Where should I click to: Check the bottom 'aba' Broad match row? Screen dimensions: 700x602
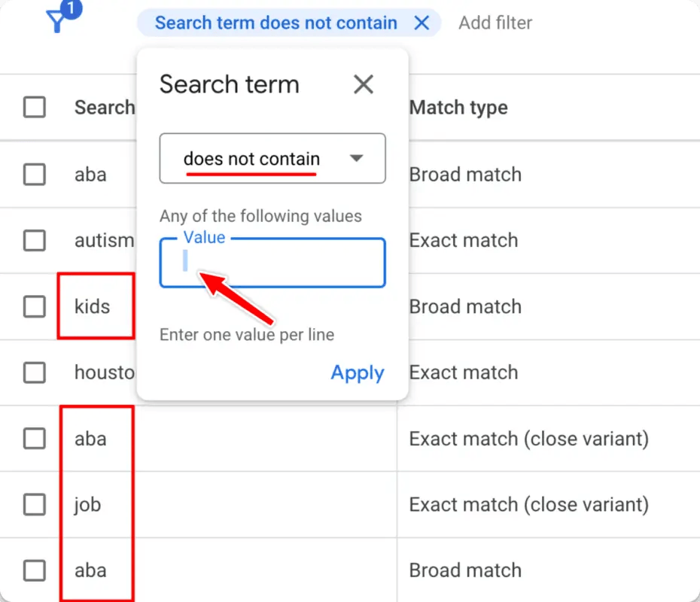click(35, 570)
